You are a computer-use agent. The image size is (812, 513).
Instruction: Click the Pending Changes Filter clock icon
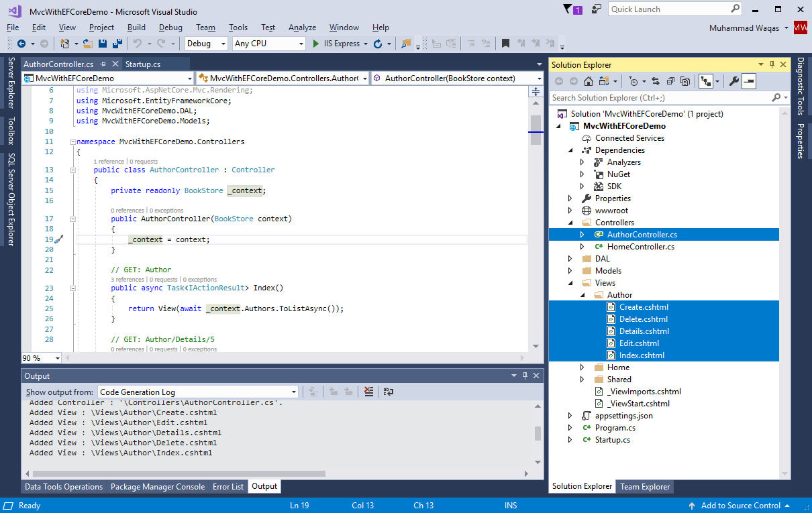[634, 81]
